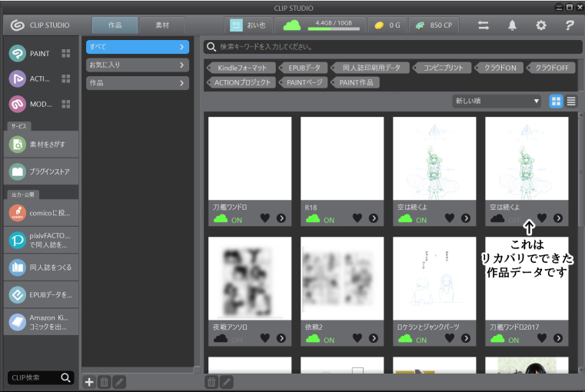Click the GOLD coin balance

coord(387,25)
